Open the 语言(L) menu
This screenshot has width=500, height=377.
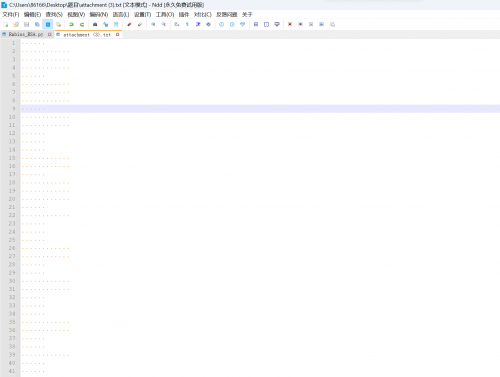[x=121, y=15]
